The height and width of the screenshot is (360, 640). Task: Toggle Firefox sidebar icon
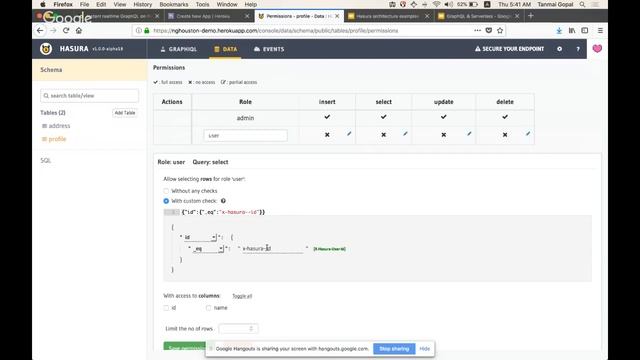[x=585, y=31]
